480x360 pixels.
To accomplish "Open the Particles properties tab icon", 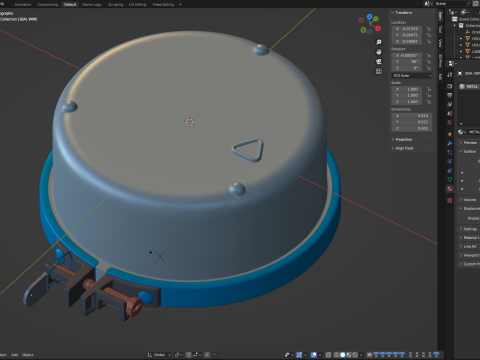I will 450,152.
